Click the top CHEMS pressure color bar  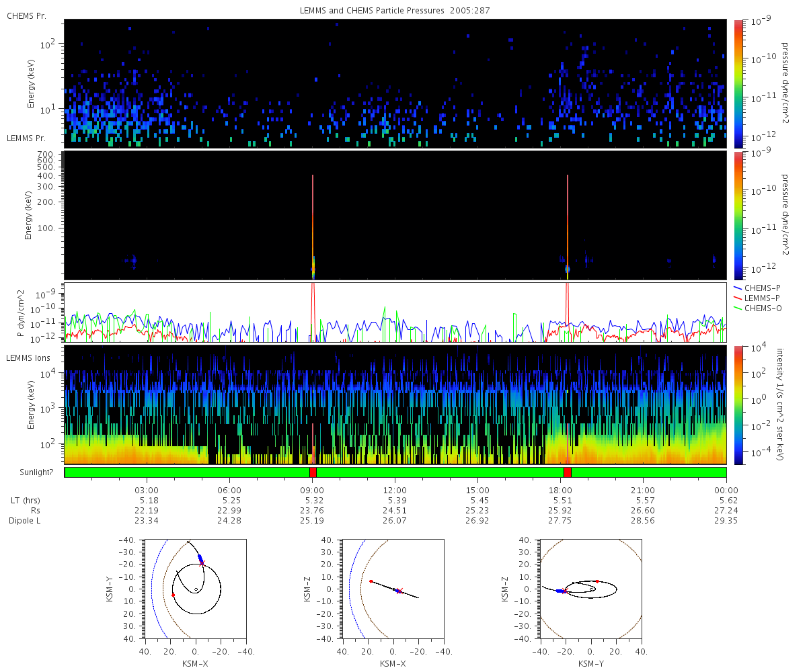[738, 83]
